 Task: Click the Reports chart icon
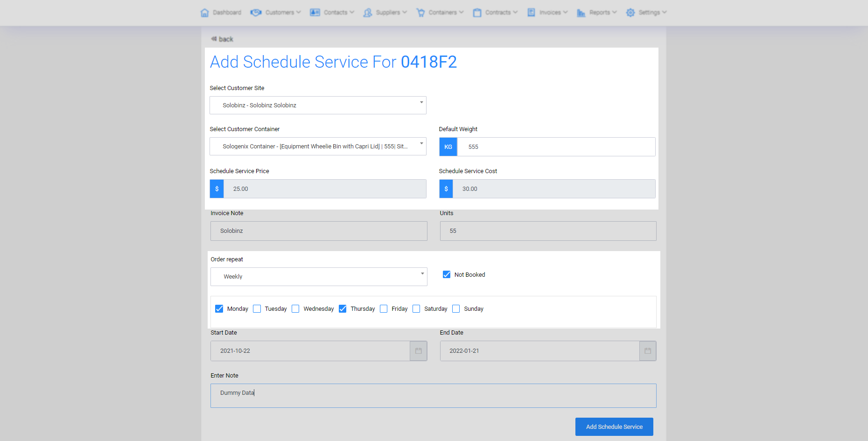581,13
